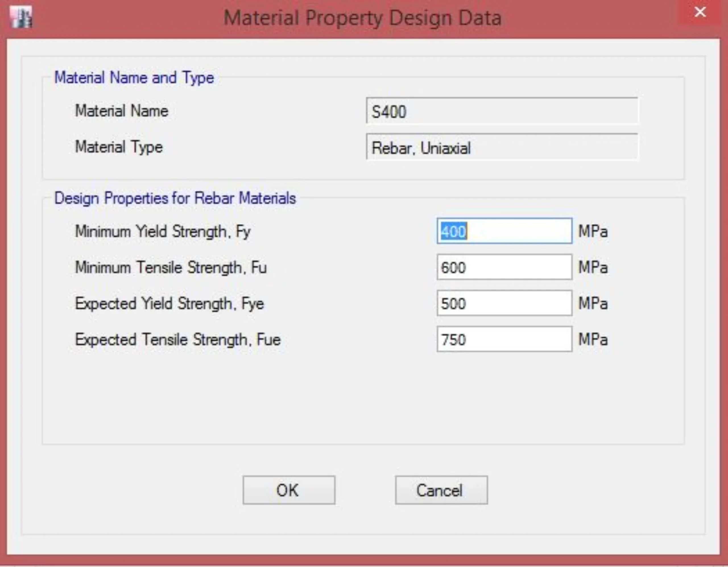Click the dialog title text
The height and width of the screenshot is (567, 728).
click(x=363, y=18)
